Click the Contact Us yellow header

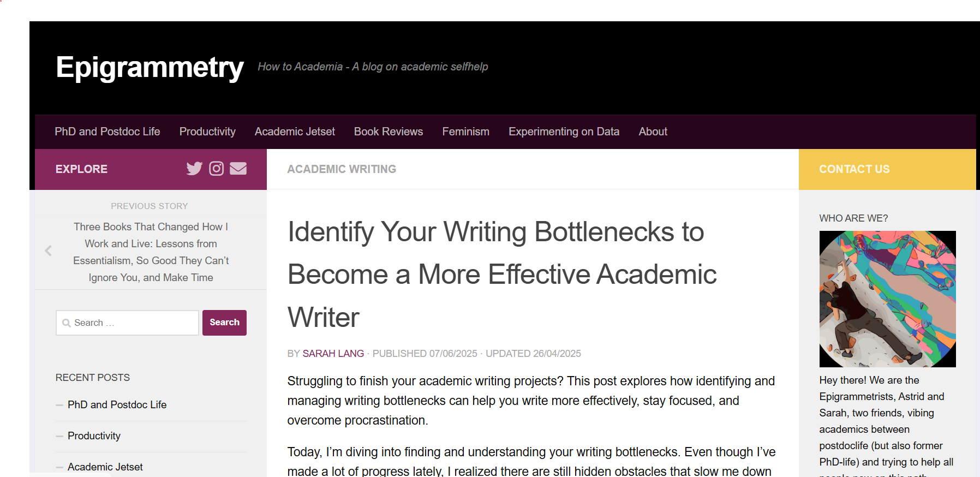click(x=887, y=169)
